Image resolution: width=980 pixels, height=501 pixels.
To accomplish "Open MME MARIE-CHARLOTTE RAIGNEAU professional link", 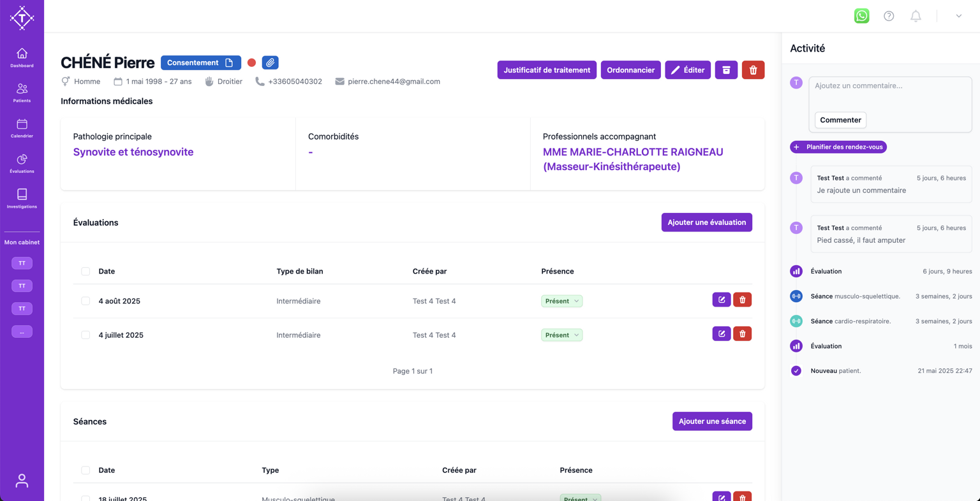I will (x=633, y=159).
